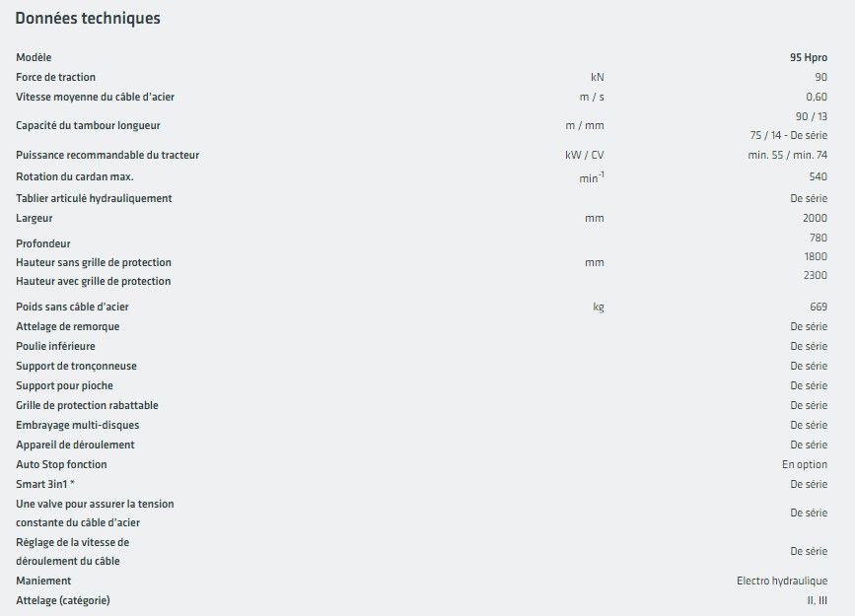Select the '95 Hpro' model value
This screenshot has height=616, width=855.
[808, 58]
